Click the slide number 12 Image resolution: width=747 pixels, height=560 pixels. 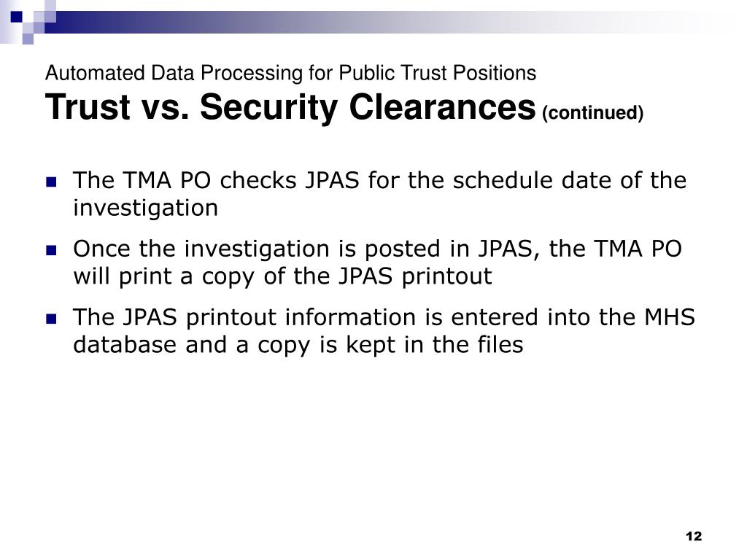(x=694, y=536)
